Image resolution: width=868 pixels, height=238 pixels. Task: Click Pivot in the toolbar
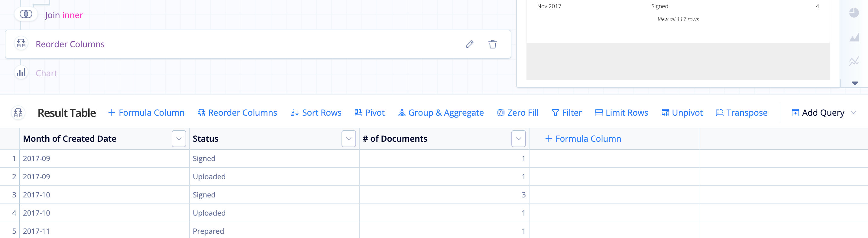(x=369, y=113)
